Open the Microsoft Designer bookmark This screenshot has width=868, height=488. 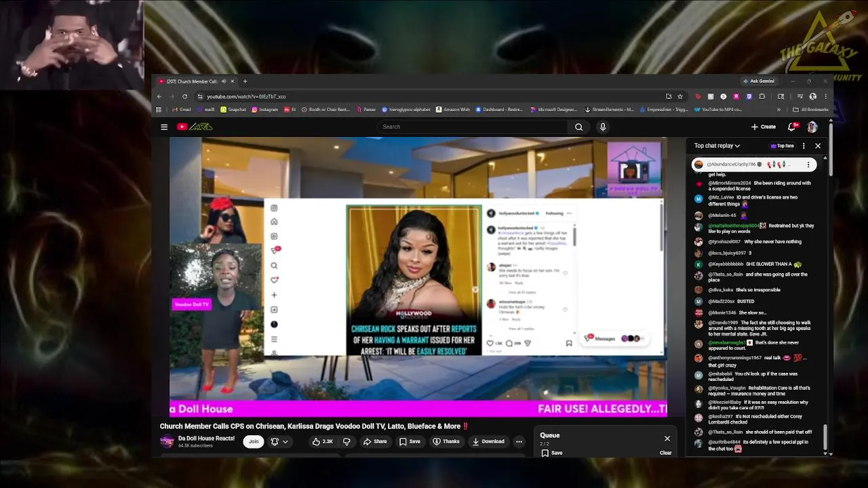coord(554,109)
